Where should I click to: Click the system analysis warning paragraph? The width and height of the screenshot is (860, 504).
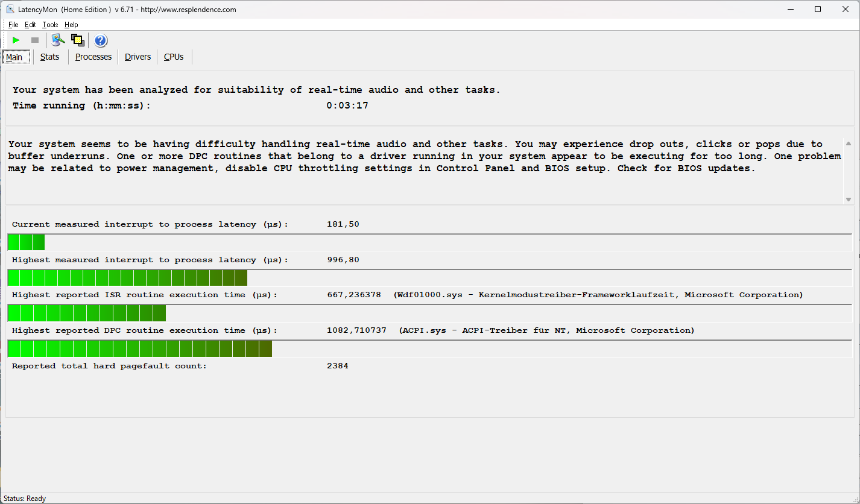[x=425, y=156]
